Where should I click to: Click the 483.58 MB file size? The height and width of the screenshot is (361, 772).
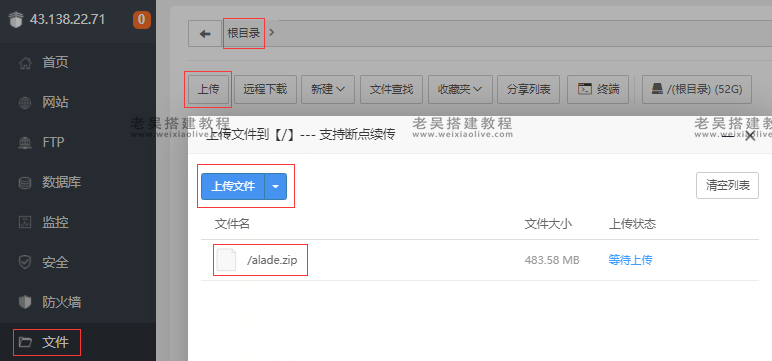click(552, 260)
